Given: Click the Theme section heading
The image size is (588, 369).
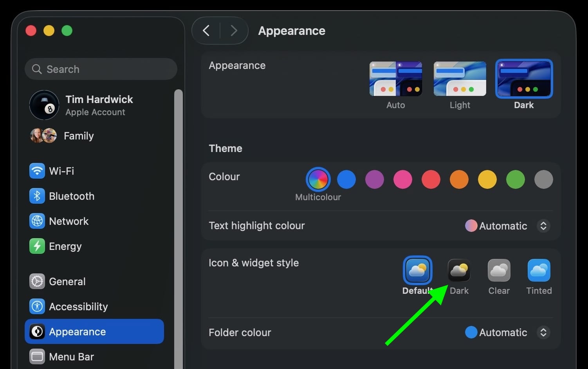Looking at the screenshot, I should point(225,148).
